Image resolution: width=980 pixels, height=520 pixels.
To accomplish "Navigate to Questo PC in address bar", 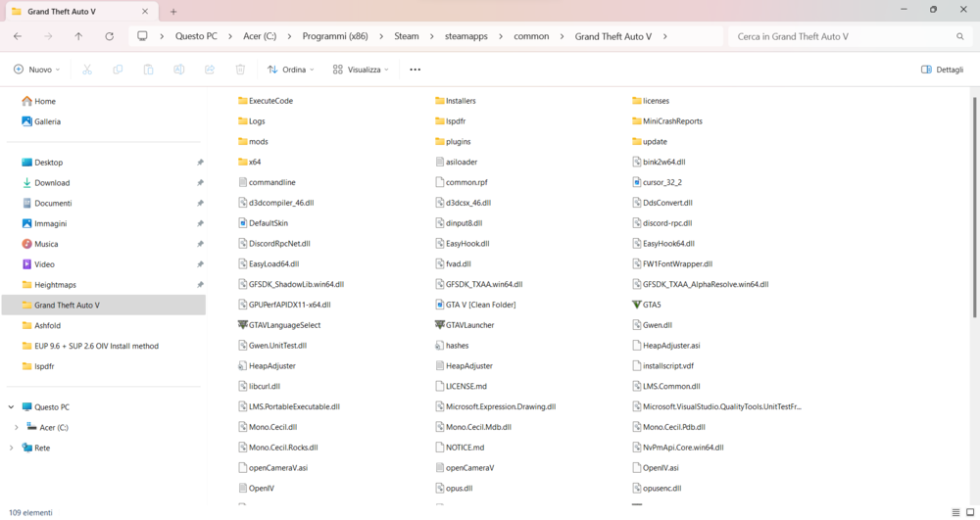I will [x=196, y=36].
